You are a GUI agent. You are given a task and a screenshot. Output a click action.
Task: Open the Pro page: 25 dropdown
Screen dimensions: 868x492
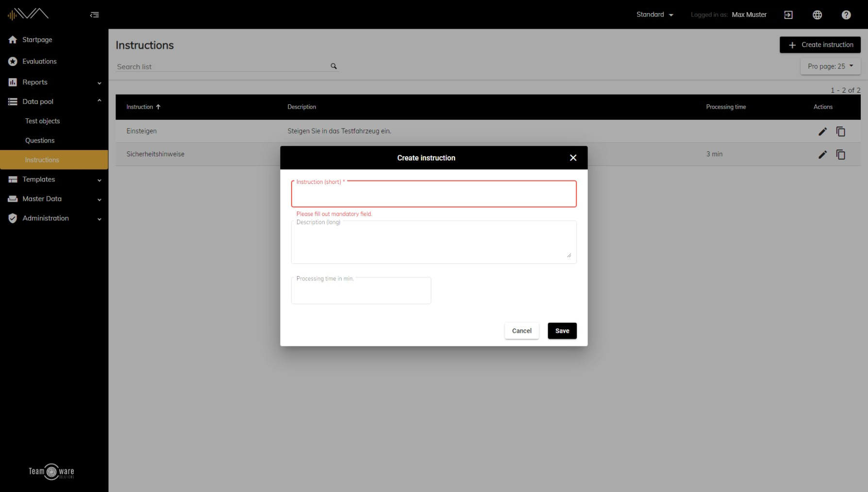click(830, 66)
